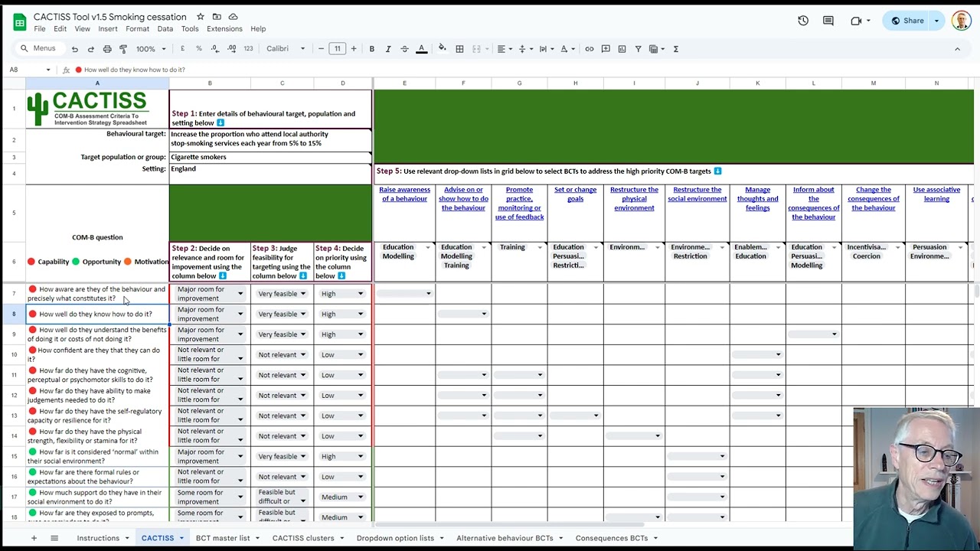Add a new sheet with plus icon

tap(34, 538)
